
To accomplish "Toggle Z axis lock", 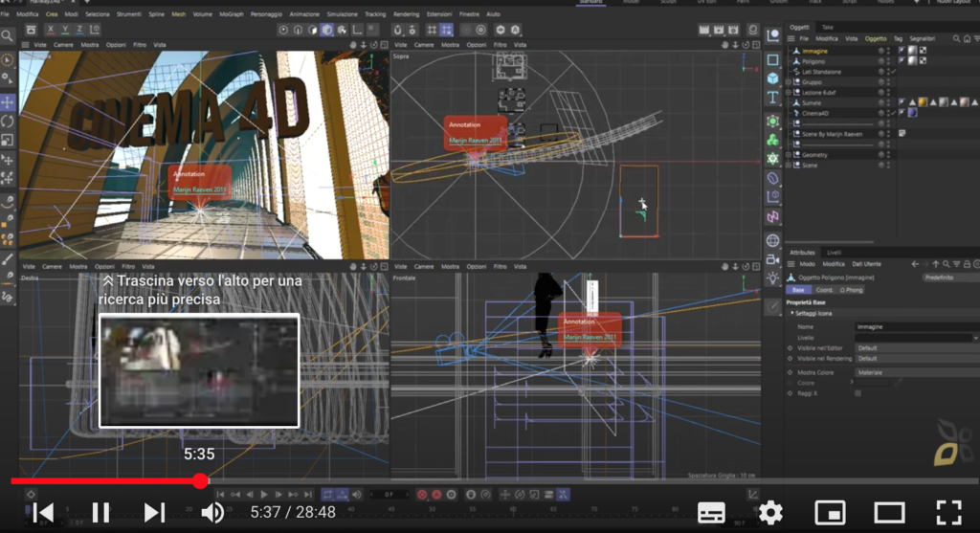I will tap(79, 30).
